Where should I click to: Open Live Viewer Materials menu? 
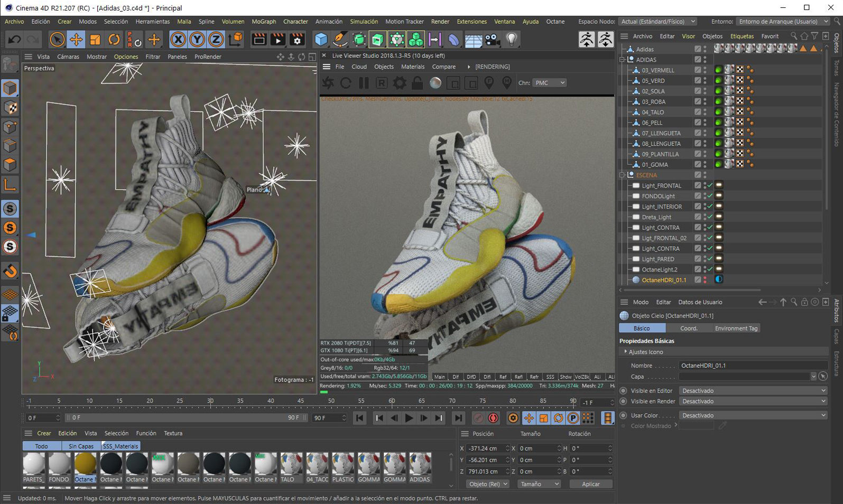click(412, 67)
